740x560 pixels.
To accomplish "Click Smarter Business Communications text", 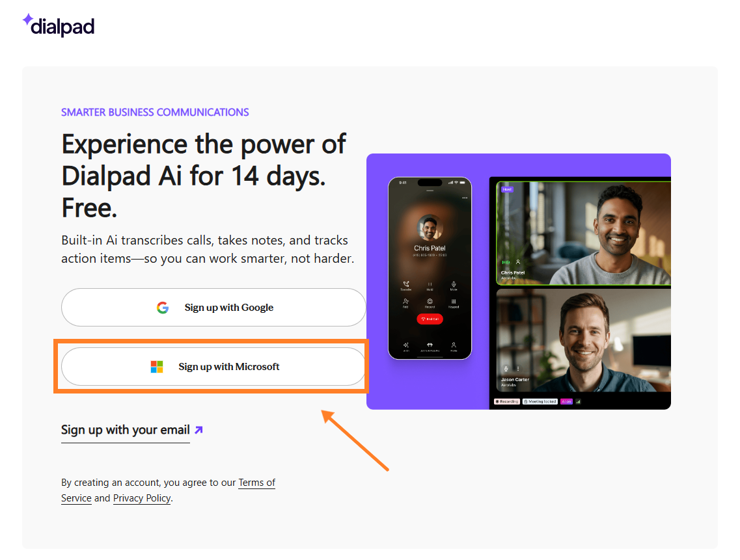I will coord(155,113).
